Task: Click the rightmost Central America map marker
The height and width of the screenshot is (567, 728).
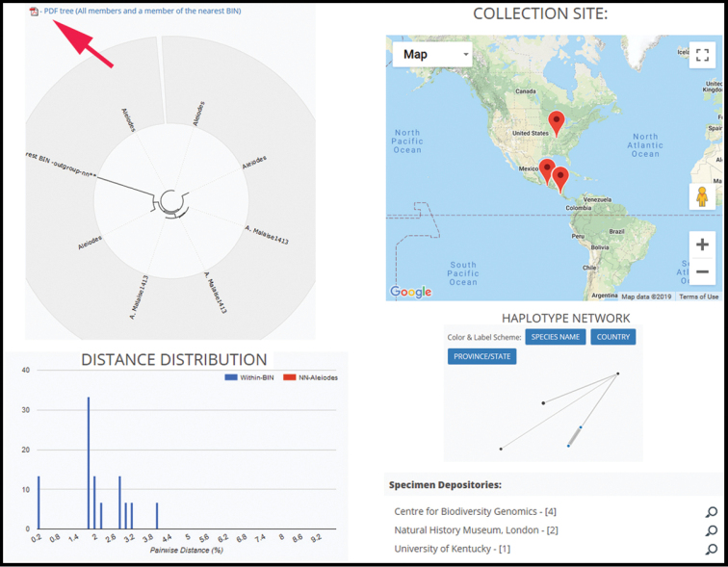Action: point(560,179)
